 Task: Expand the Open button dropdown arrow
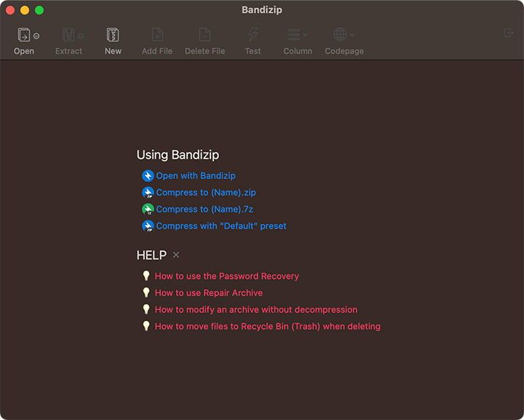36,36
